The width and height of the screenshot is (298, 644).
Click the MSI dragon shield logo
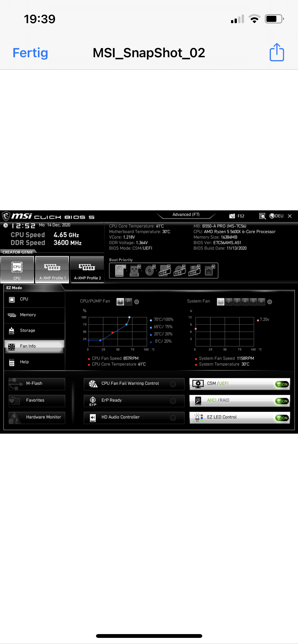6,216
